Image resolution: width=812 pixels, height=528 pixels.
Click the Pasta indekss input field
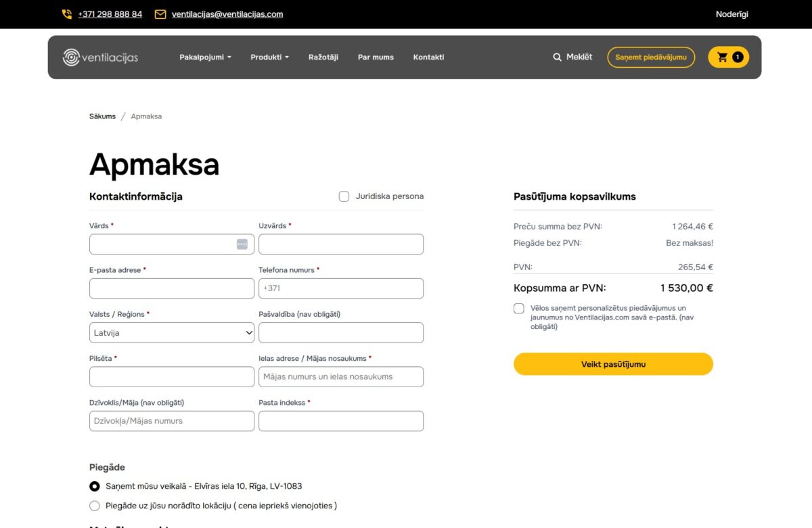(341, 421)
